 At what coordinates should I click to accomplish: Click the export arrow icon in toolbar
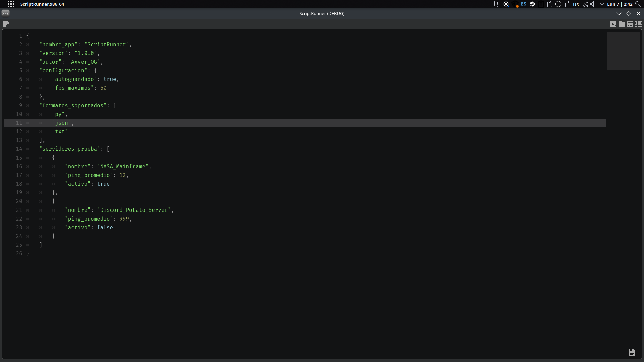click(x=613, y=24)
